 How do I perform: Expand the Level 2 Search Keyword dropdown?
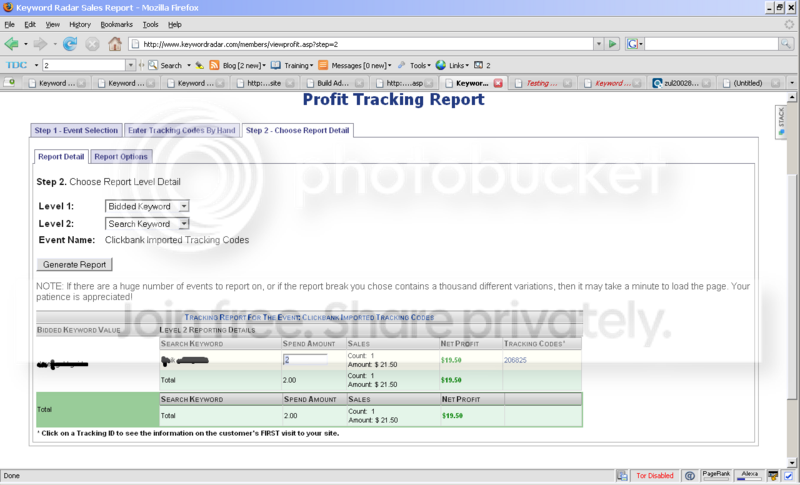tap(184, 223)
